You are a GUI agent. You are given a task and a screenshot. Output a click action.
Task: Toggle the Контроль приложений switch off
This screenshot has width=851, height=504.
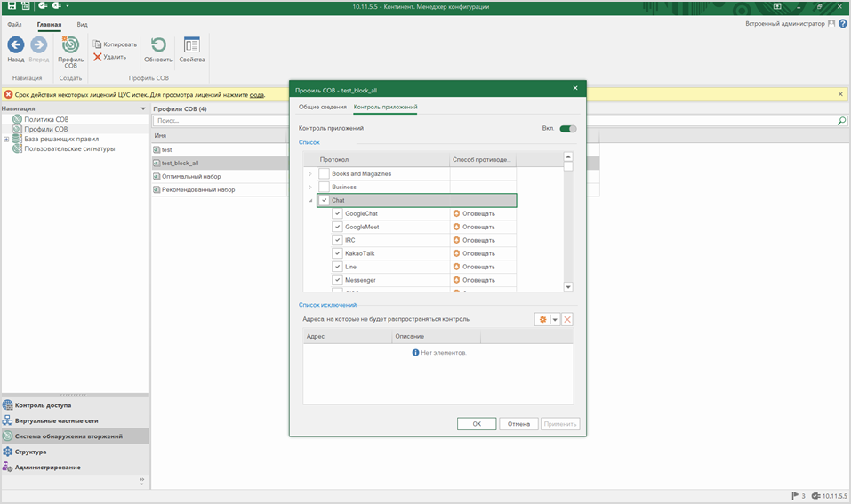click(x=567, y=128)
